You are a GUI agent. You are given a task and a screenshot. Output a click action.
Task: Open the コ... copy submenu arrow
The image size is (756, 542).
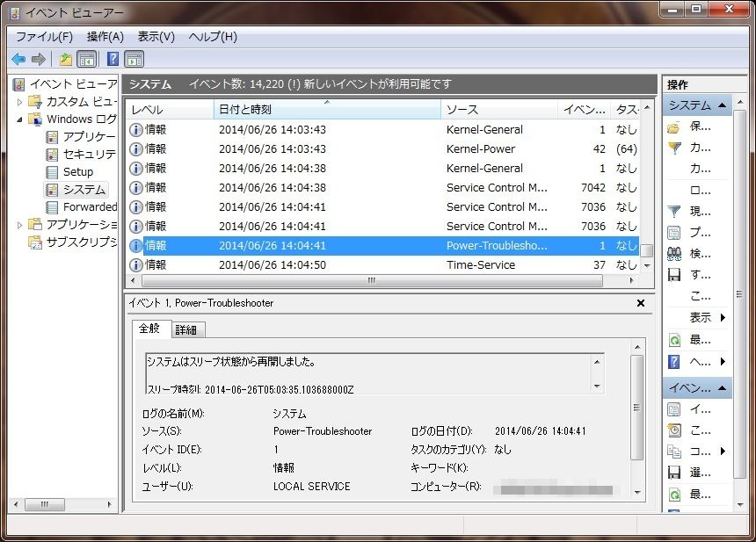point(723,452)
